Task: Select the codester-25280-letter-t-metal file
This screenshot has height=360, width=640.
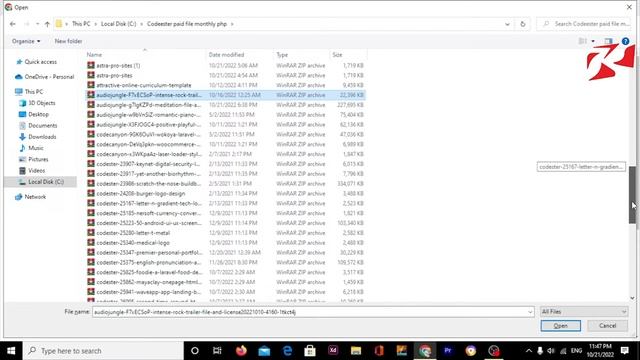Action: 225,233
